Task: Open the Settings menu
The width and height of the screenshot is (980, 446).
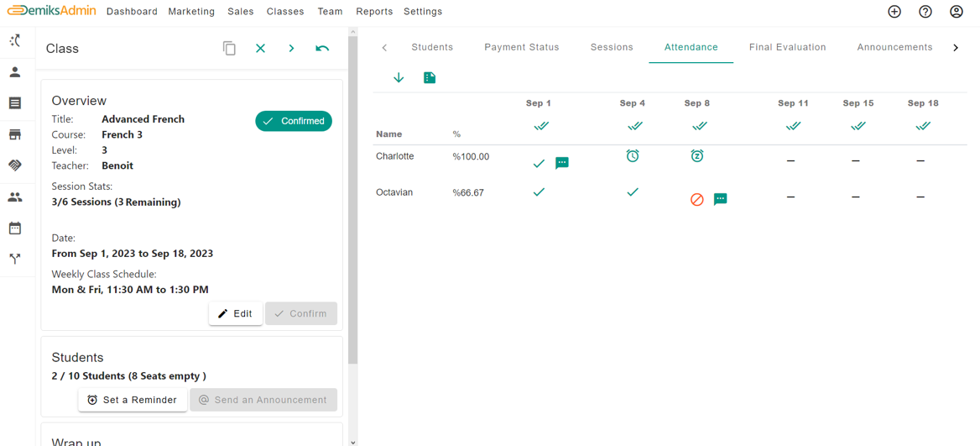Action: coord(423,11)
